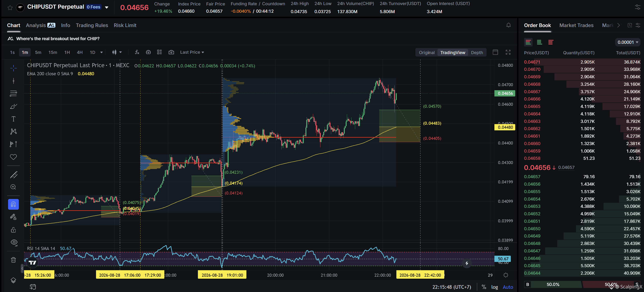Switch chart to Original view
The image size is (644, 292).
click(427, 52)
